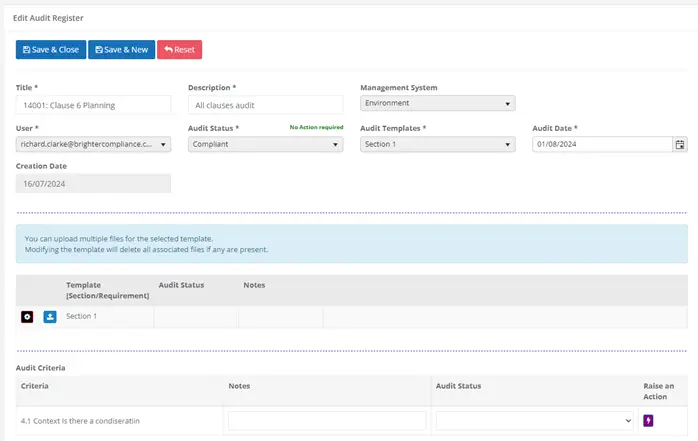Viewport: 698px width, 441px height.
Task: Click the Criteria column header in Audit Criteria
Action: pyautogui.click(x=35, y=386)
